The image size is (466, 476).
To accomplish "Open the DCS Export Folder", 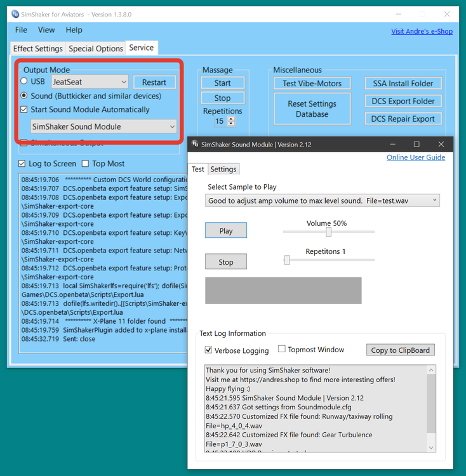I will click(x=403, y=101).
